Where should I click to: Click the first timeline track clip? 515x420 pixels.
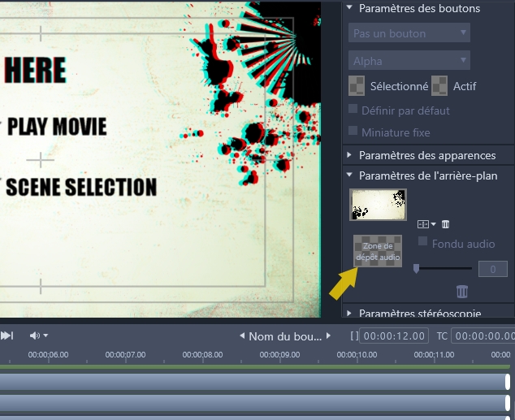coord(253,382)
